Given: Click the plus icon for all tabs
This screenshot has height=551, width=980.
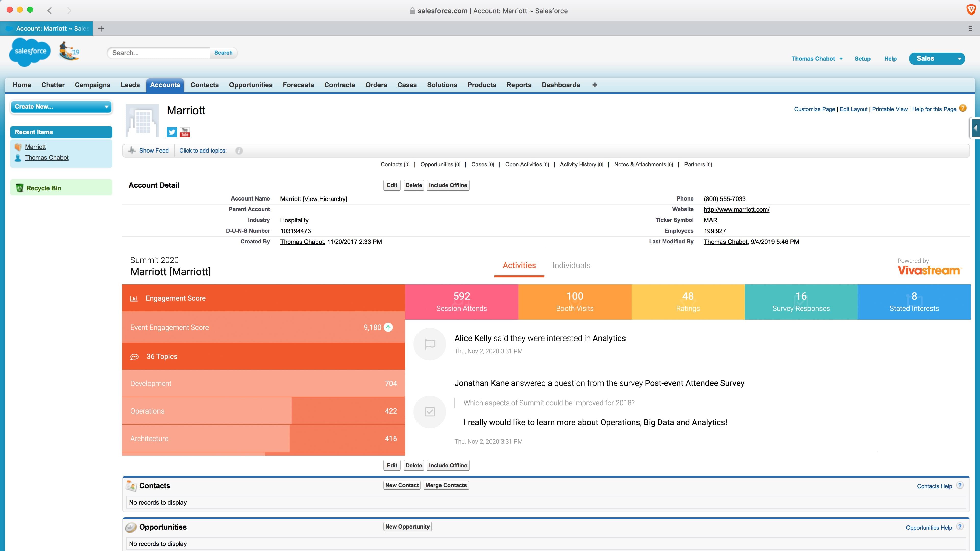Looking at the screenshot, I should click(595, 85).
